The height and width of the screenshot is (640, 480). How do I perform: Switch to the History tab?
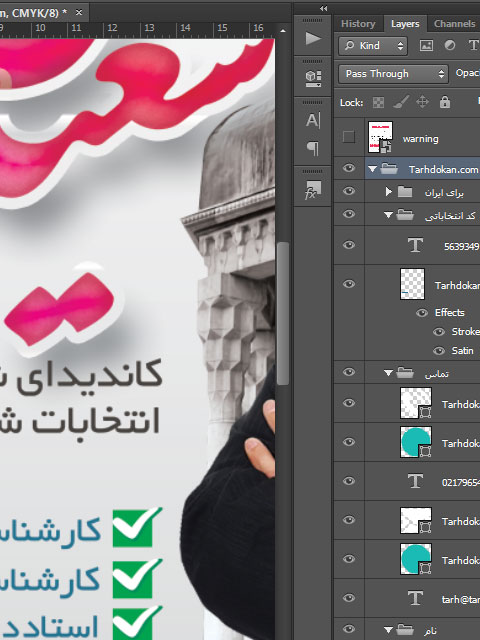click(358, 24)
